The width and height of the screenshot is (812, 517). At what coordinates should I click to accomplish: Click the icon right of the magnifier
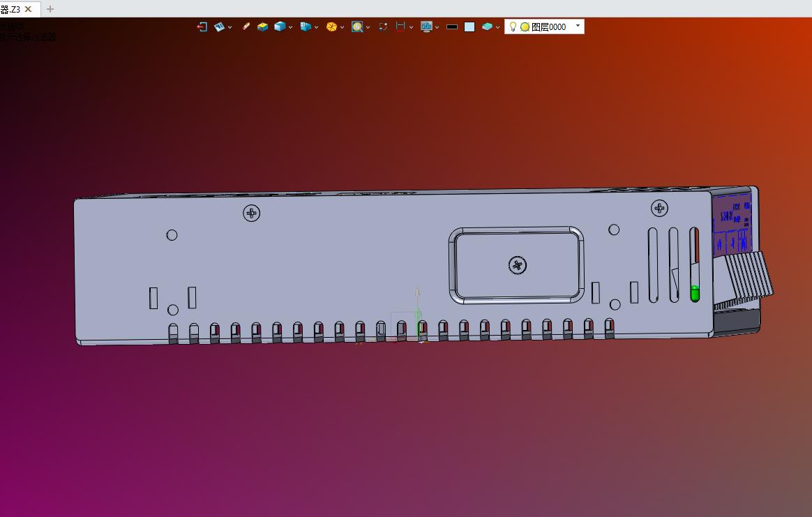[x=383, y=27]
